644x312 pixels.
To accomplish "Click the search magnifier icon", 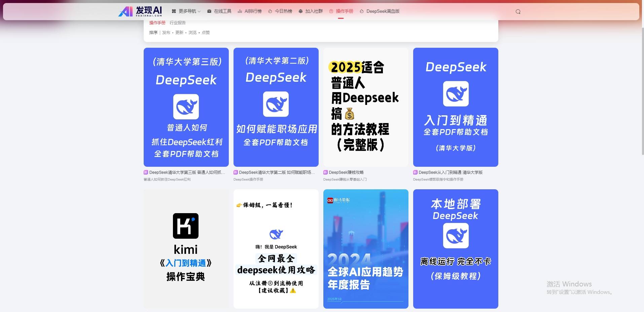I will click(x=518, y=11).
